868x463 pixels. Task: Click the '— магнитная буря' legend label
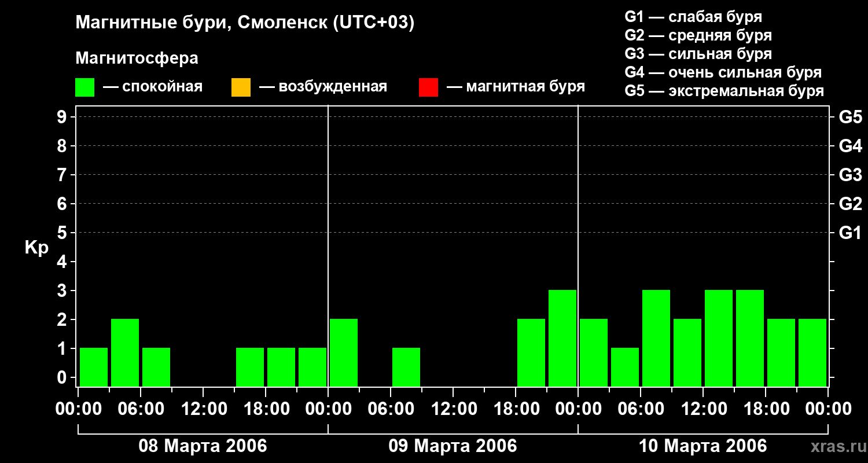[516, 87]
